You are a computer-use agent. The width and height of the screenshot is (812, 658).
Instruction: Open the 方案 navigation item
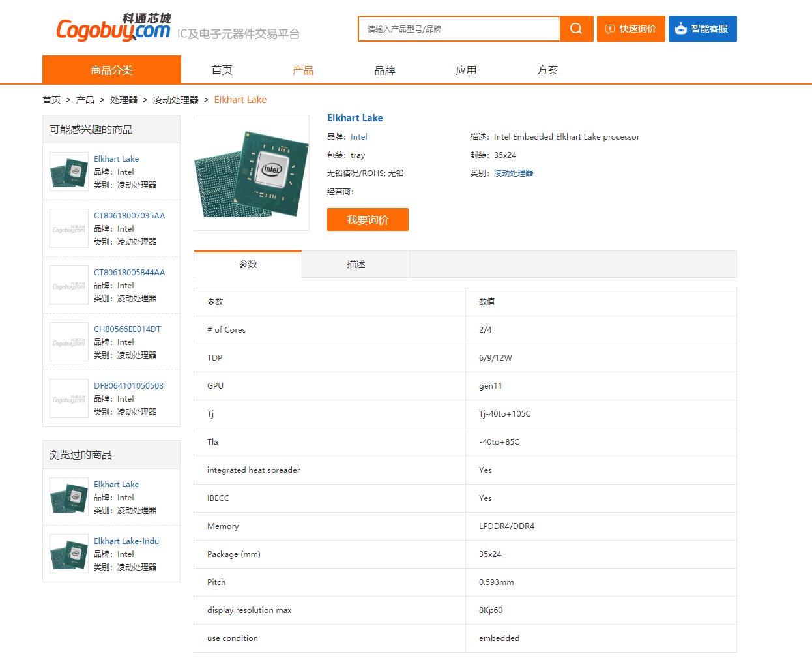(x=547, y=70)
